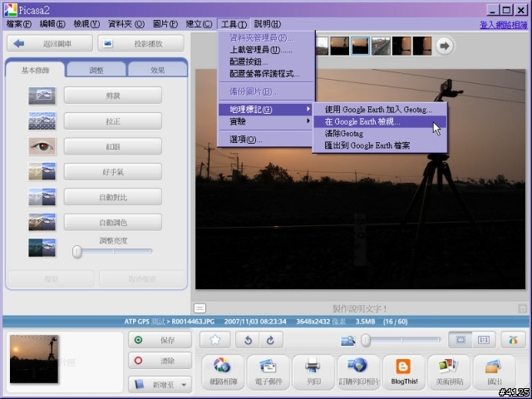
Task: Start the slideshow with 投影播放 button
Action: 140,43
